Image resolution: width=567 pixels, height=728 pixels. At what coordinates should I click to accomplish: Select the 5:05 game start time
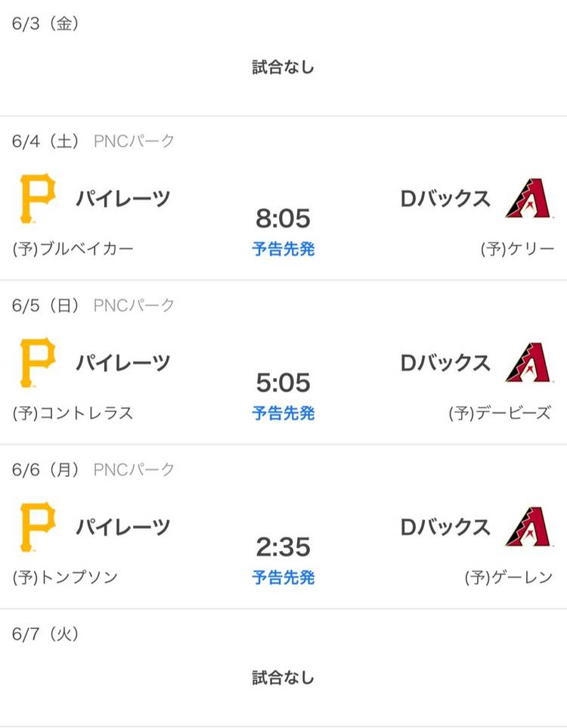[283, 383]
